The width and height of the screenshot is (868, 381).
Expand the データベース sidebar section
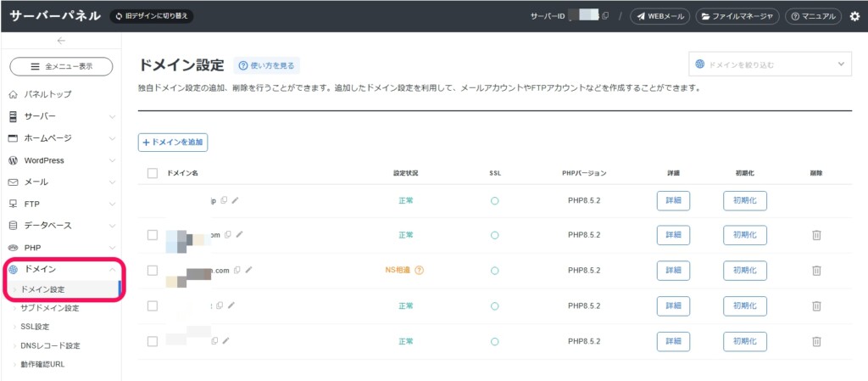pos(61,226)
